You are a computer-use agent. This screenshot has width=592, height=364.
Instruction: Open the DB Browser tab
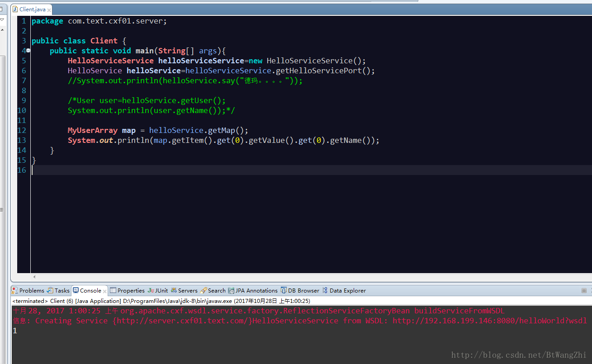coord(300,290)
